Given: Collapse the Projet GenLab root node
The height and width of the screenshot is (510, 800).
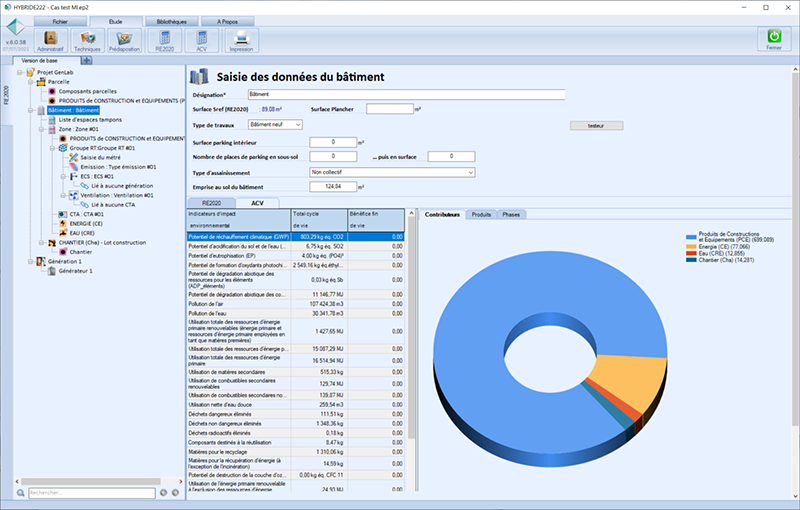Looking at the screenshot, I should [x=20, y=72].
